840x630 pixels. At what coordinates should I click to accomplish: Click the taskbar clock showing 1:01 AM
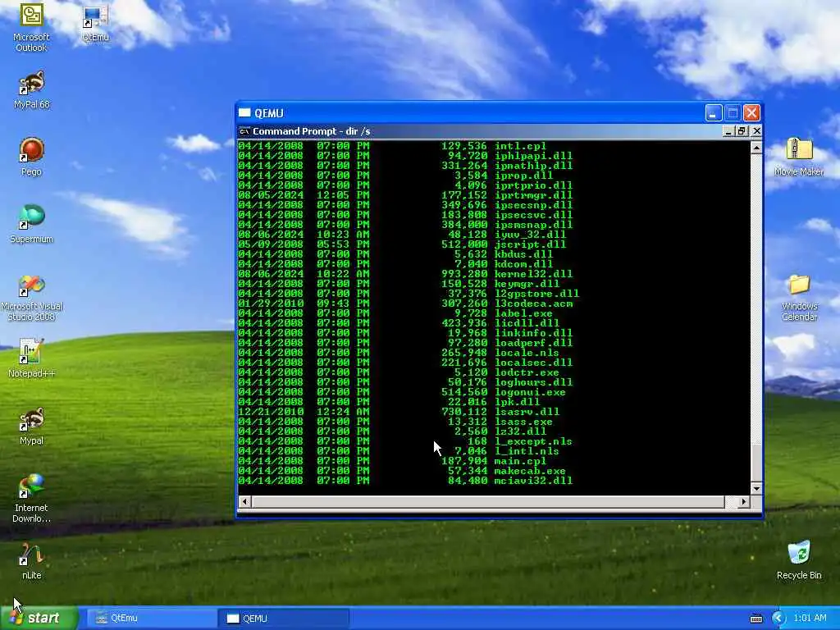click(x=810, y=618)
